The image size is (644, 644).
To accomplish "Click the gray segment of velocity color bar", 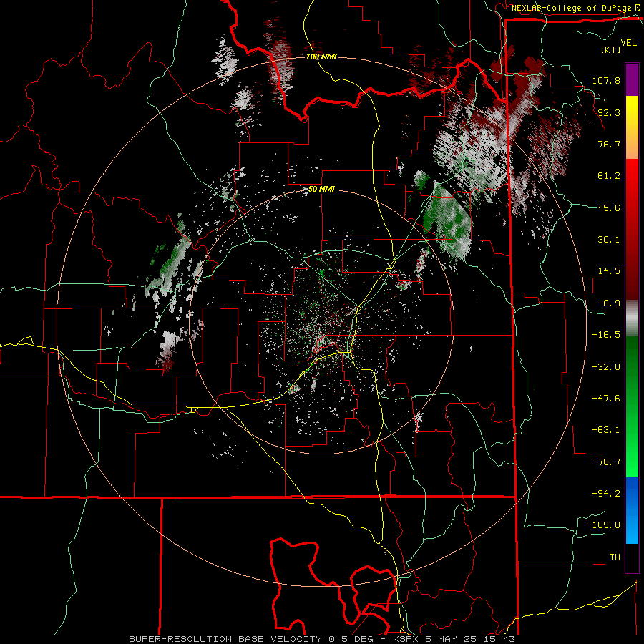I will tap(632, 318).
